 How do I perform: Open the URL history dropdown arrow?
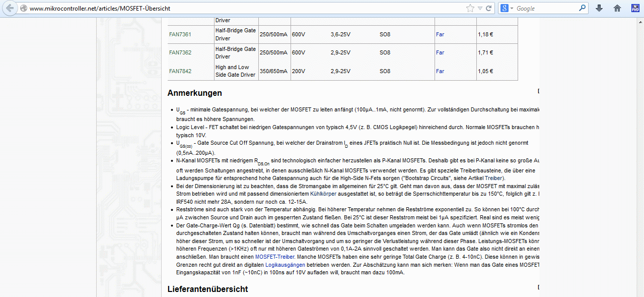coord(480,8)
